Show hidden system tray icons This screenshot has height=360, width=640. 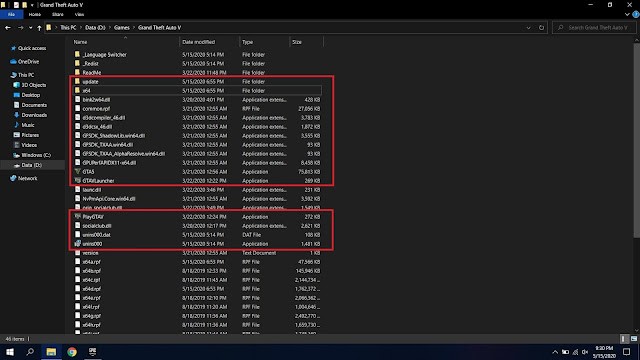click(x=555, y=352)
